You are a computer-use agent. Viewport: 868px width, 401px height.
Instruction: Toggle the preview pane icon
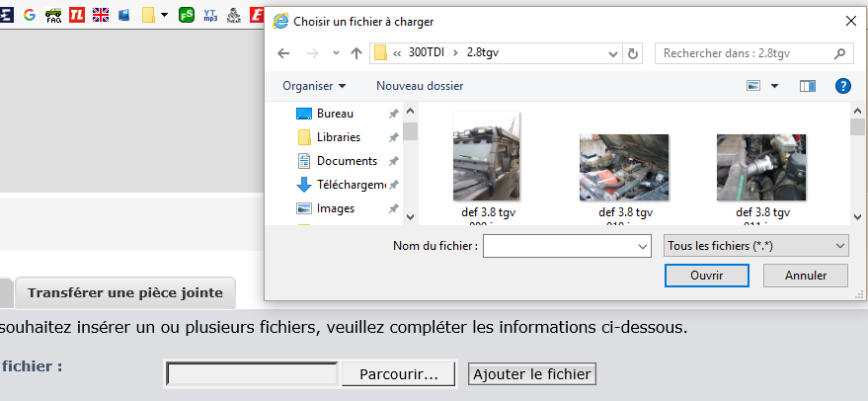tap(808, 86)
